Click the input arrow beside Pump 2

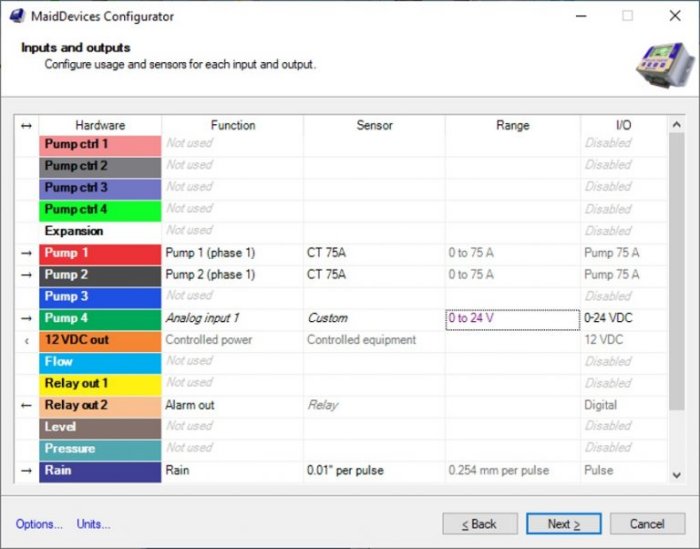point(27,274)
